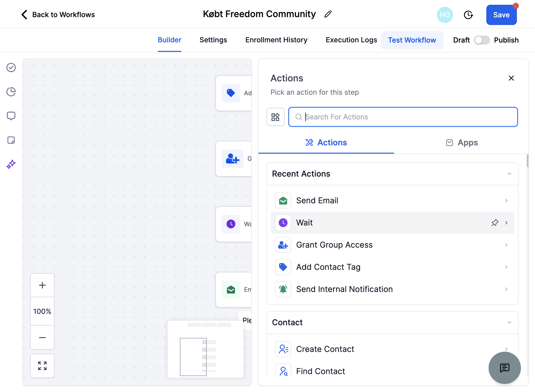Expand the Grant Group Access chevron
The height and width of the screenshot is (392, 535).
click(x=506, y=245)
